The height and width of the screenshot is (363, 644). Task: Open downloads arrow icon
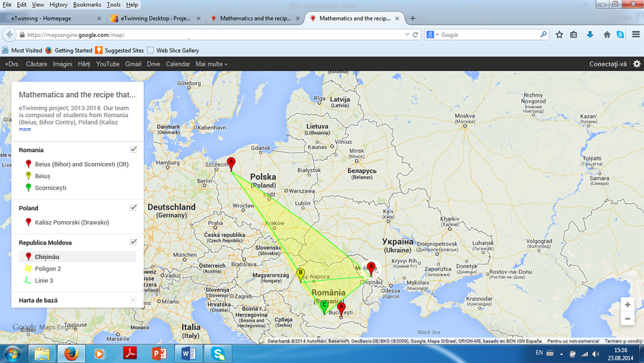tap(590, 35)
